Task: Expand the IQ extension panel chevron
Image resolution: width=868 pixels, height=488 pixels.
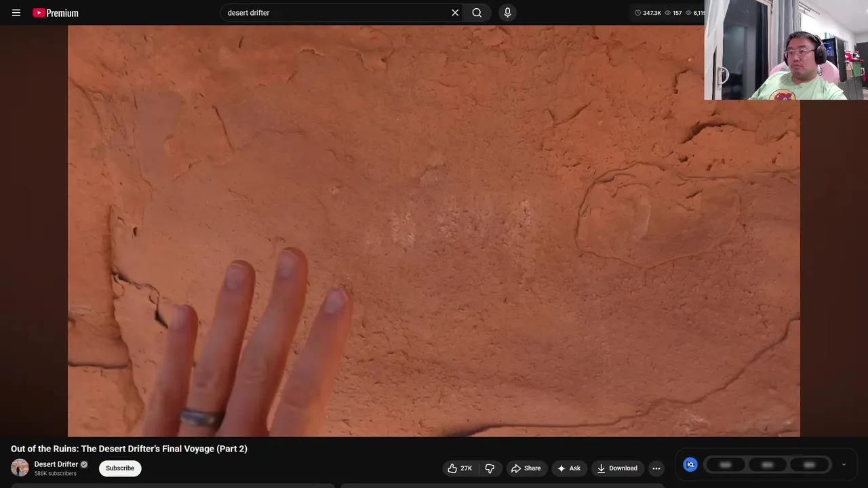Action: coord(844,465)
